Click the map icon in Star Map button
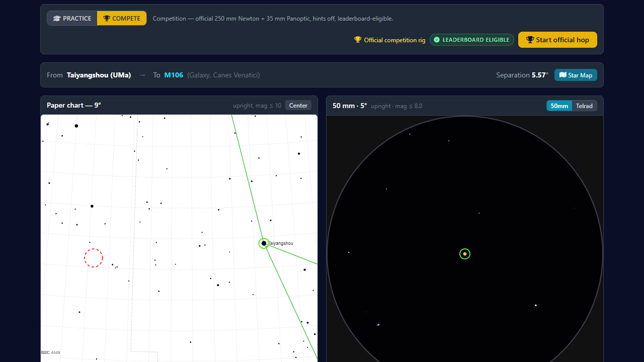 562,75
